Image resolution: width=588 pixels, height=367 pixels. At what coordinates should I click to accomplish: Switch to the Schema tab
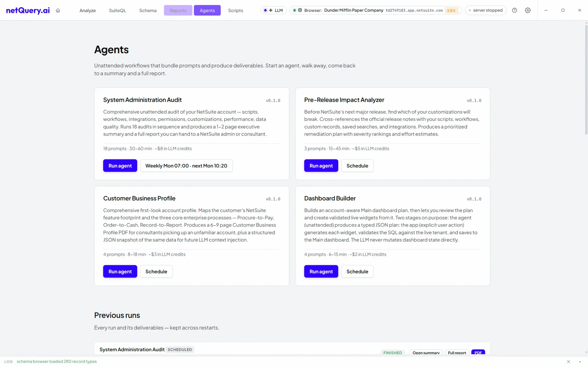pos(148,10)
